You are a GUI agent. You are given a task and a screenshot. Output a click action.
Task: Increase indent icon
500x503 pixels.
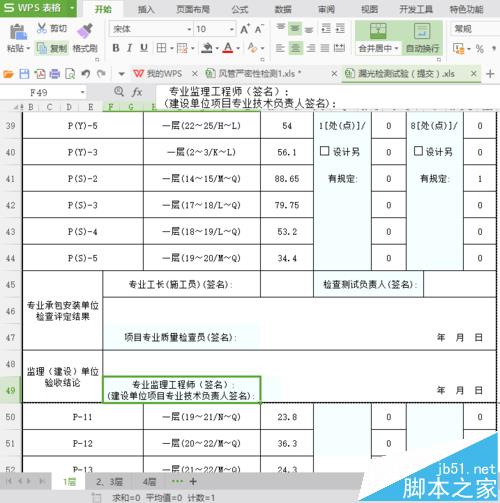point(340,29)
